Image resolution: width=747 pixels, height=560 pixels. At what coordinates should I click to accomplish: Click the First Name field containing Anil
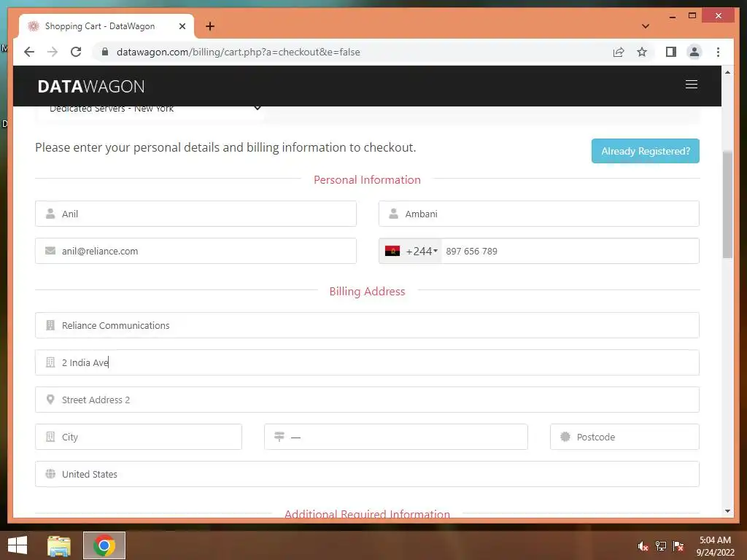196,214
